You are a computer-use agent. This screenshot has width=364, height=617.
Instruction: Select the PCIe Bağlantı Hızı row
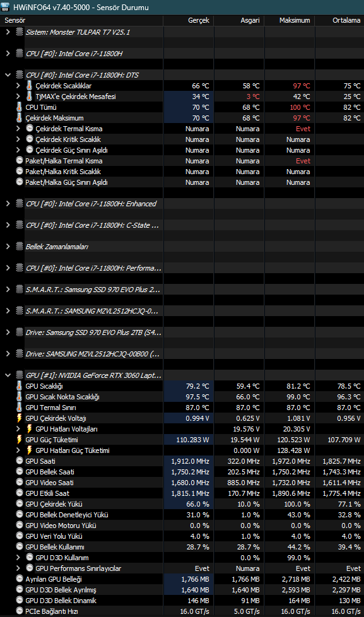pos(182,611)
